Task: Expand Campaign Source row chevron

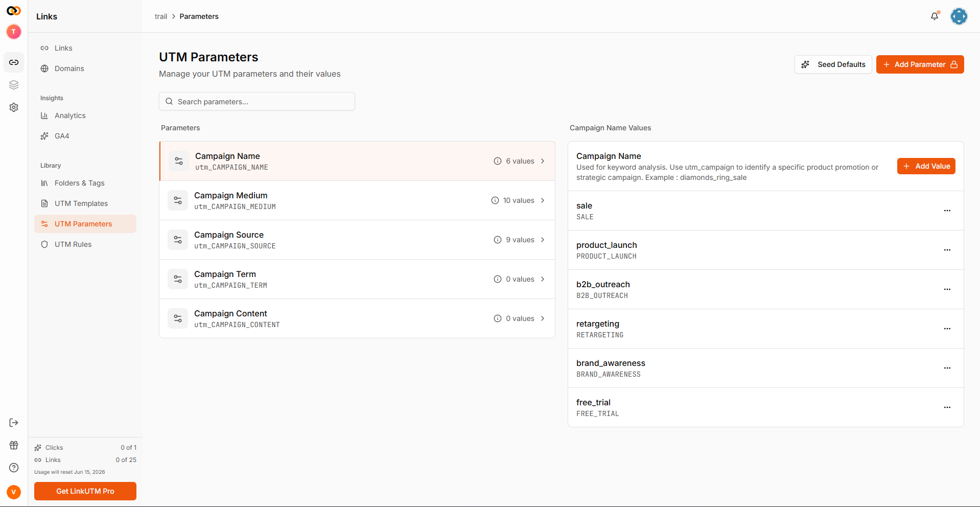Action: [x=543, y=240]
